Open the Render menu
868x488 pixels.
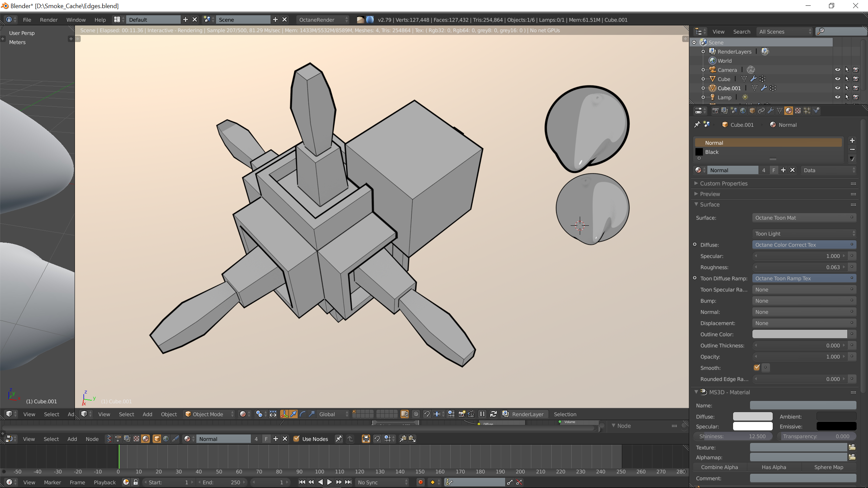48,20
